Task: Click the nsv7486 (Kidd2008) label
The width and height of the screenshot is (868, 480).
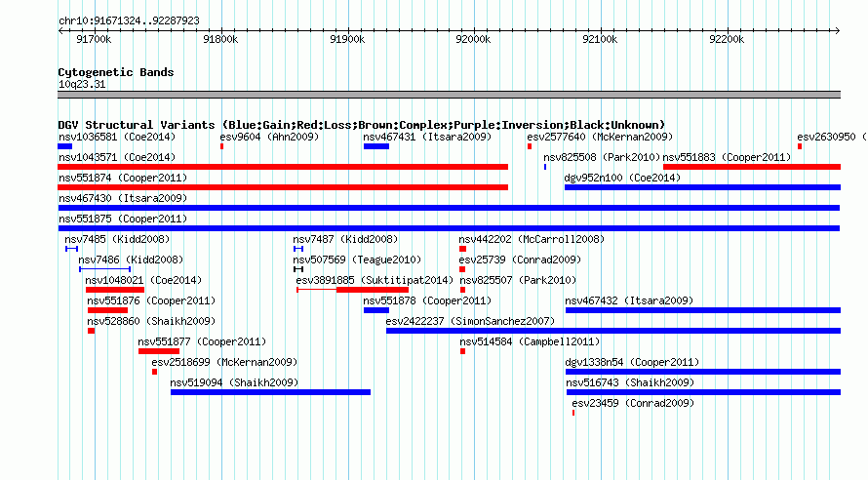Action: [x=131, y=260]
